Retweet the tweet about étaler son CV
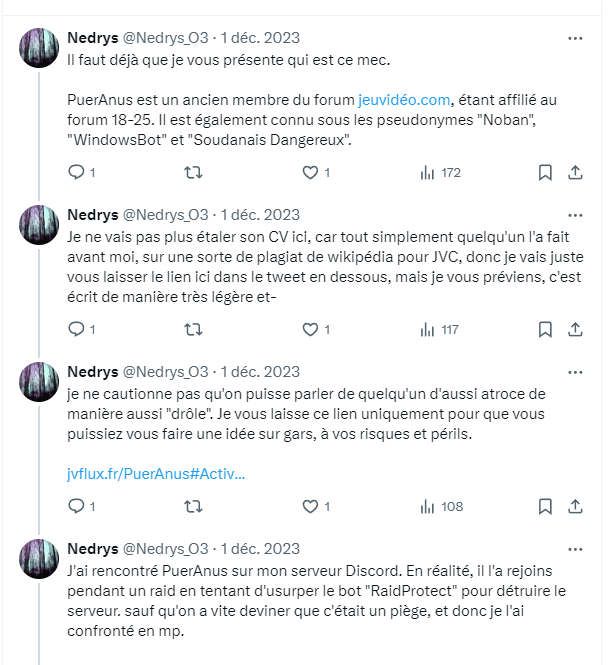This screenshot has height=665, width=611. [x=193, y=329]
